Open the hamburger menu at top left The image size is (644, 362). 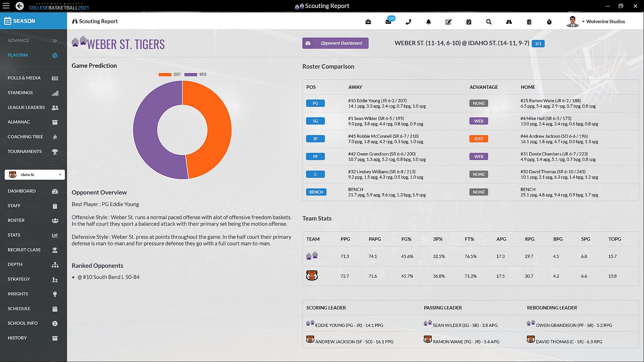[6, 6]
